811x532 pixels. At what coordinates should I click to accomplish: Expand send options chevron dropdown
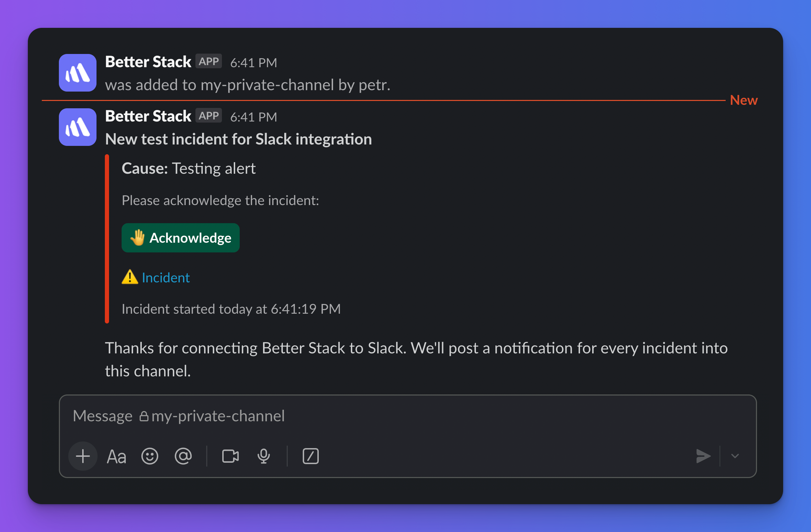click(x=735, y=456)
